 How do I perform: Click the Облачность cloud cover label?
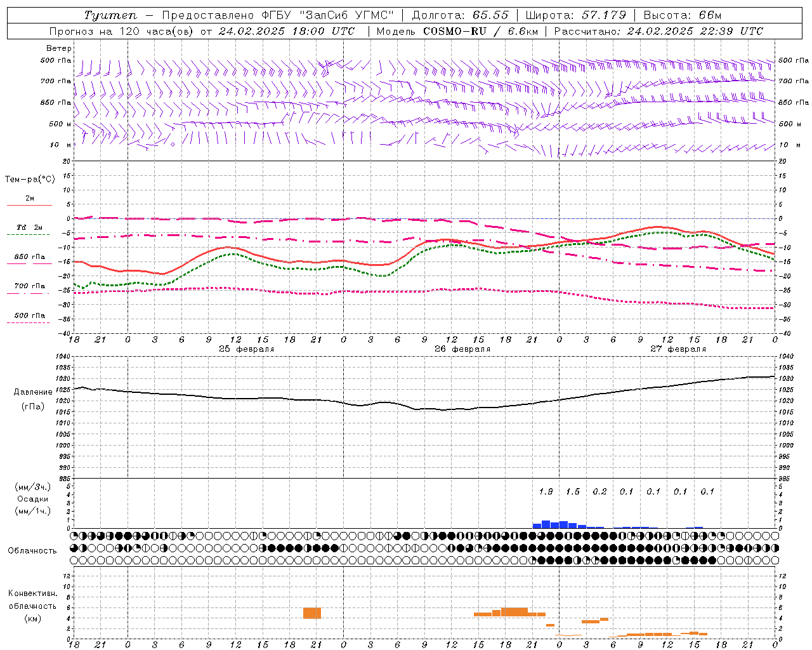click(x=32, y=550)
